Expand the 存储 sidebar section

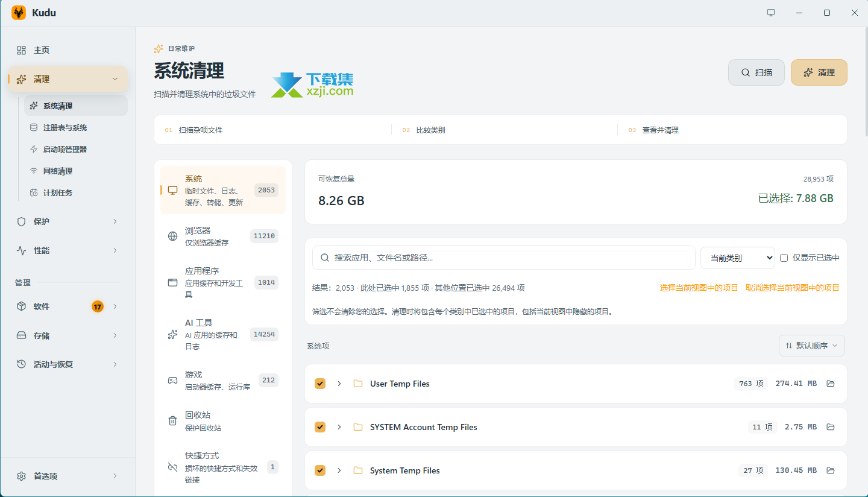tap(115, 335)
